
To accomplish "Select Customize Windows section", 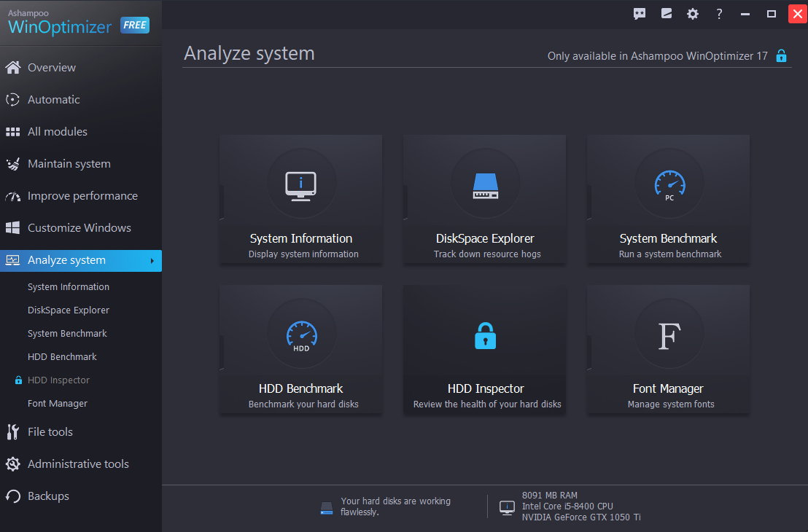I will pos(81,227).
